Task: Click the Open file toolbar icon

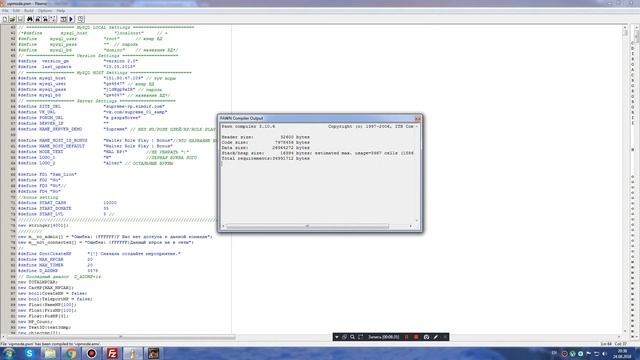Action: click(13, 19)
